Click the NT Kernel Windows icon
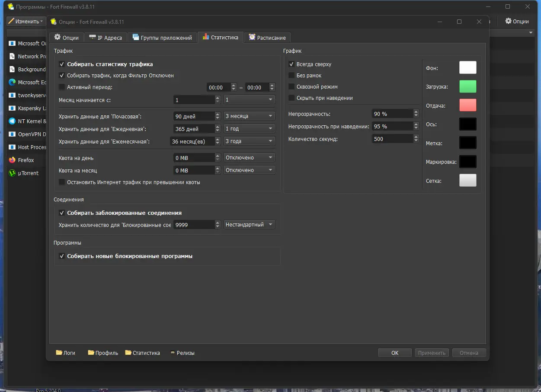Viewport: 541px width, 392px height. (12, 121)
